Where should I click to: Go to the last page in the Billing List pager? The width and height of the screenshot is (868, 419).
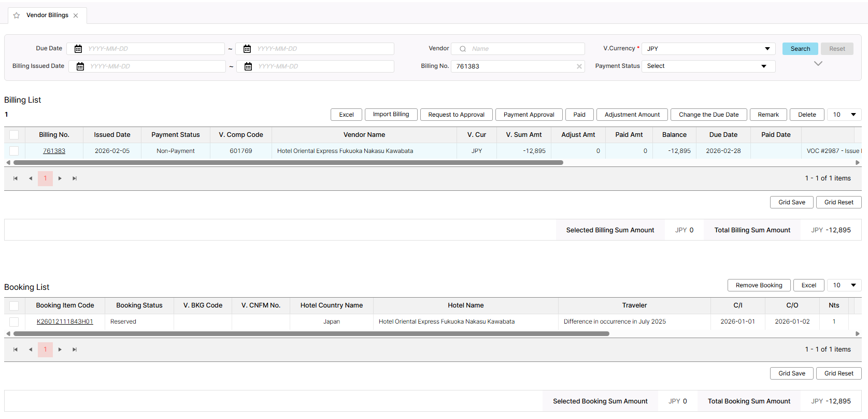click(x=75, y=178)
